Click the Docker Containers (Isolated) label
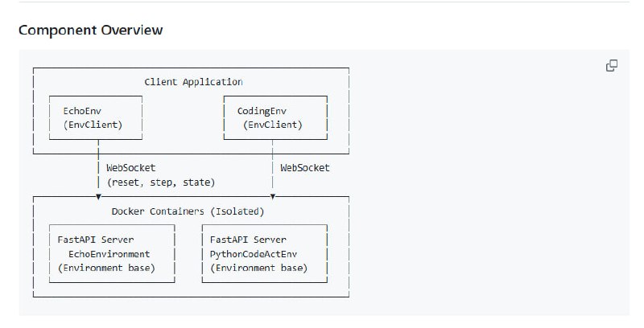The height and width of the screenshot is (328, 644). click(188, 211)
